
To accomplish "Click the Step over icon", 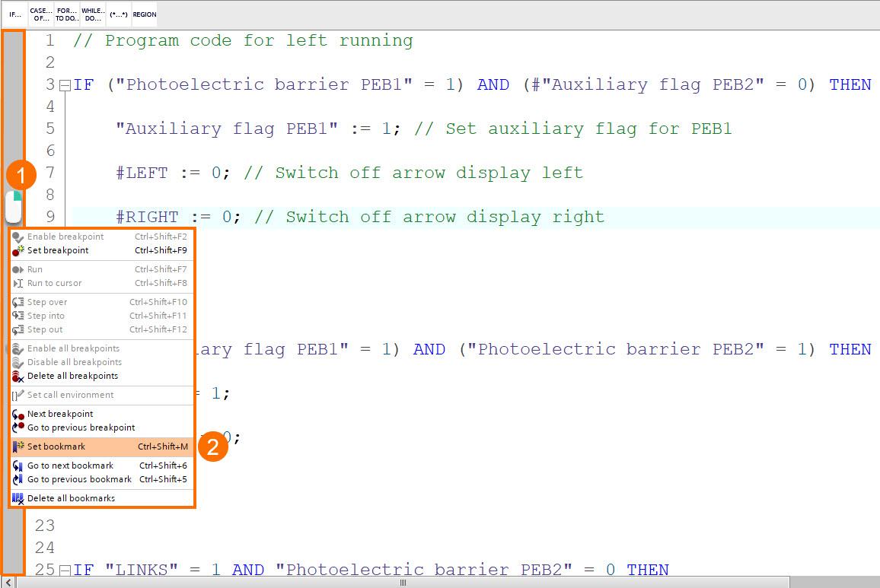I will pos(17,302).
